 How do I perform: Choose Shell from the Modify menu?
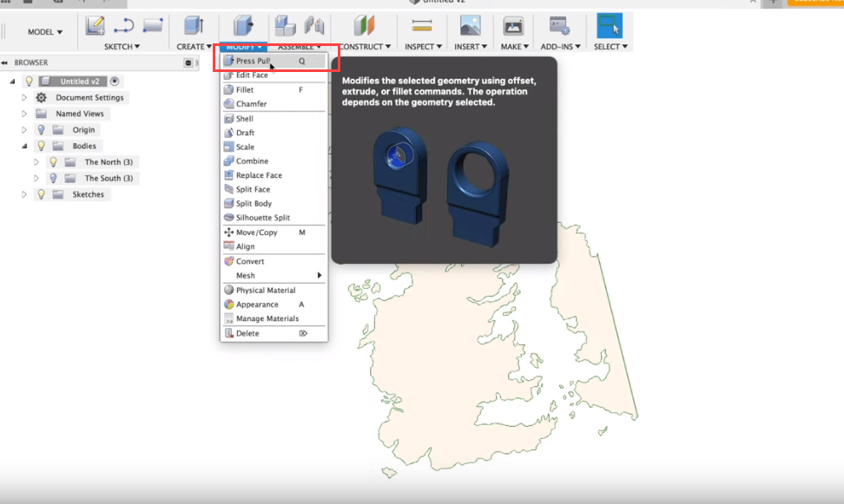(274, 118)
